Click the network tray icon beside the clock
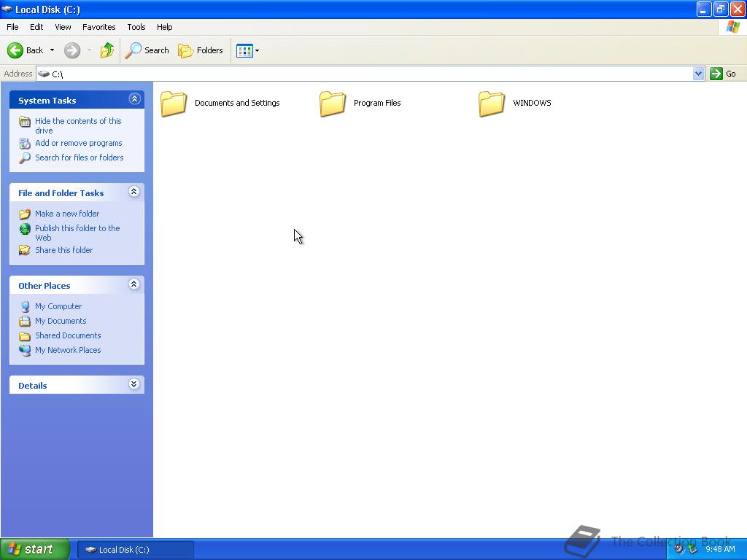Viewport: 747px width, 560px height. point(692,550)
